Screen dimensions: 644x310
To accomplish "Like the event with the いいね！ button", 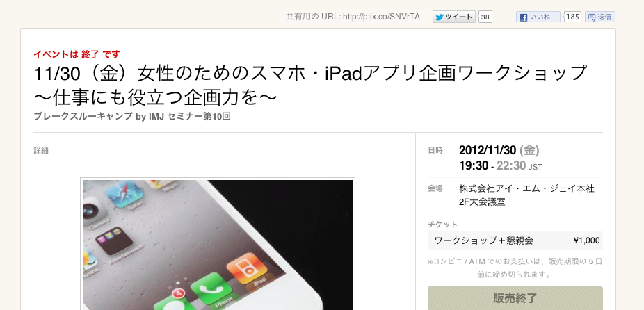I will click(538, 17).
